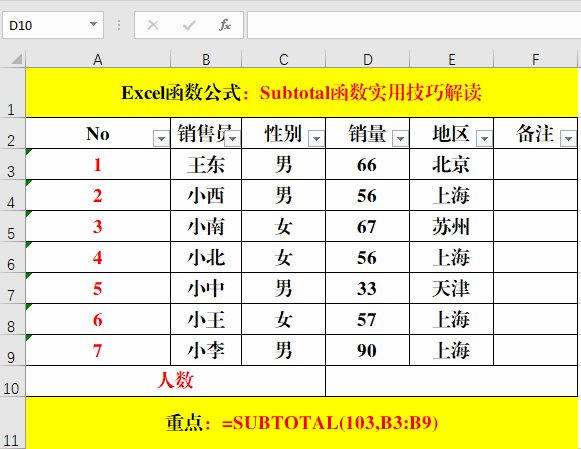The image size is (581, 449).
Task: Click sales value 33
Action: (x=368, y=288)
